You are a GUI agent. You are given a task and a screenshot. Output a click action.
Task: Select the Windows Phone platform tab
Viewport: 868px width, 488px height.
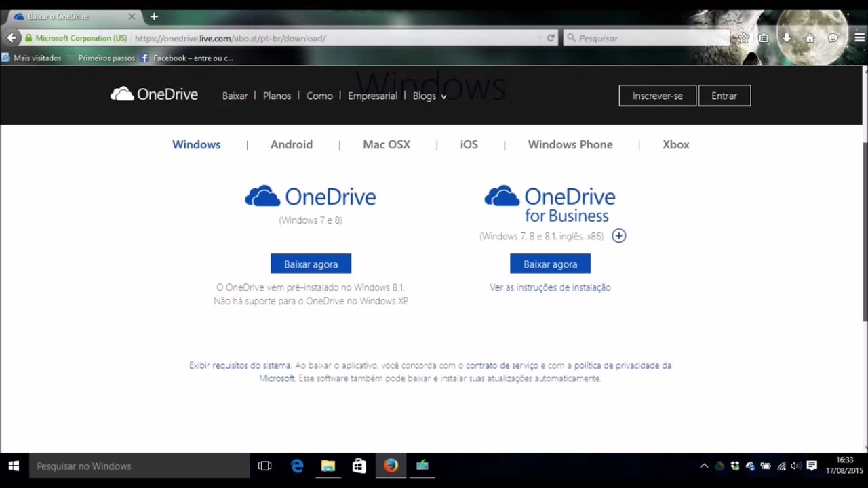point(570,144)
